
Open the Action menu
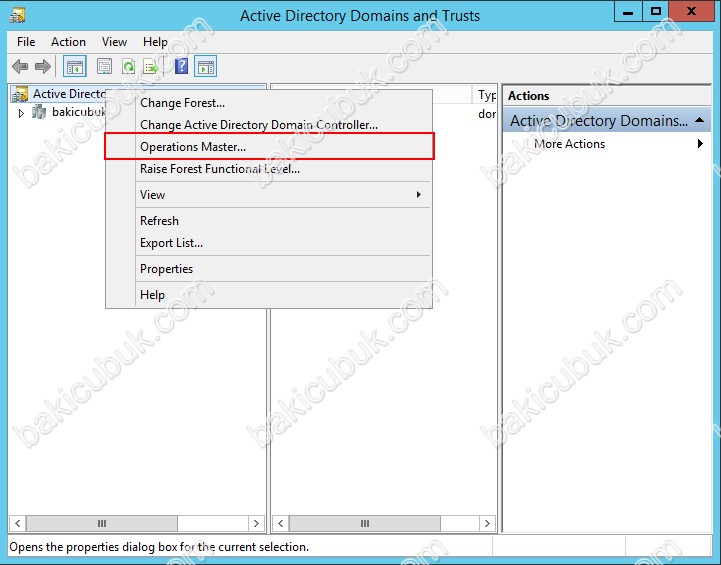[x=68, y=42]
